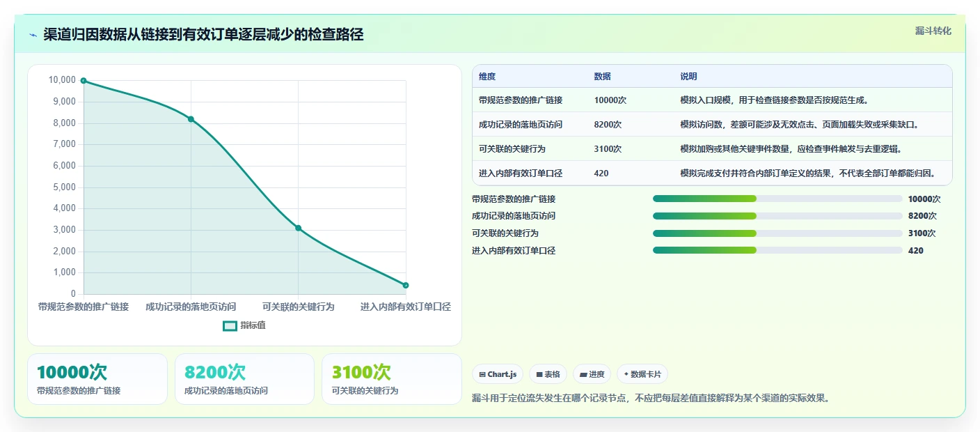Click the 数据 column header
Viewport: 980px width, 432px height.
[603, 77]
